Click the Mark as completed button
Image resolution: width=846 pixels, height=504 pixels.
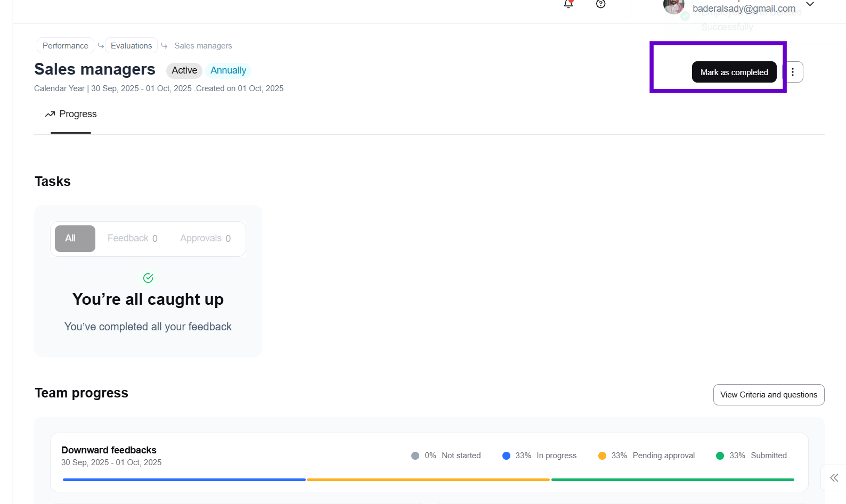(x=734, y=72)
